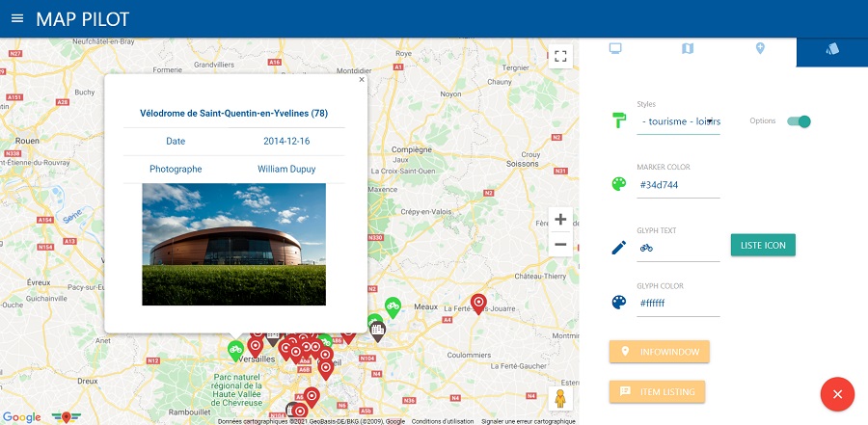Expand the Styles dropdown

point(679,121)
